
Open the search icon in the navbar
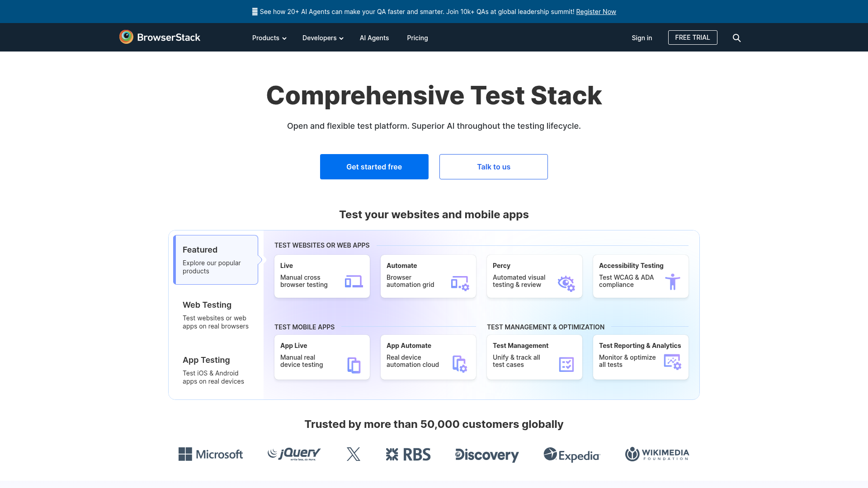click(x=736, y=38)
